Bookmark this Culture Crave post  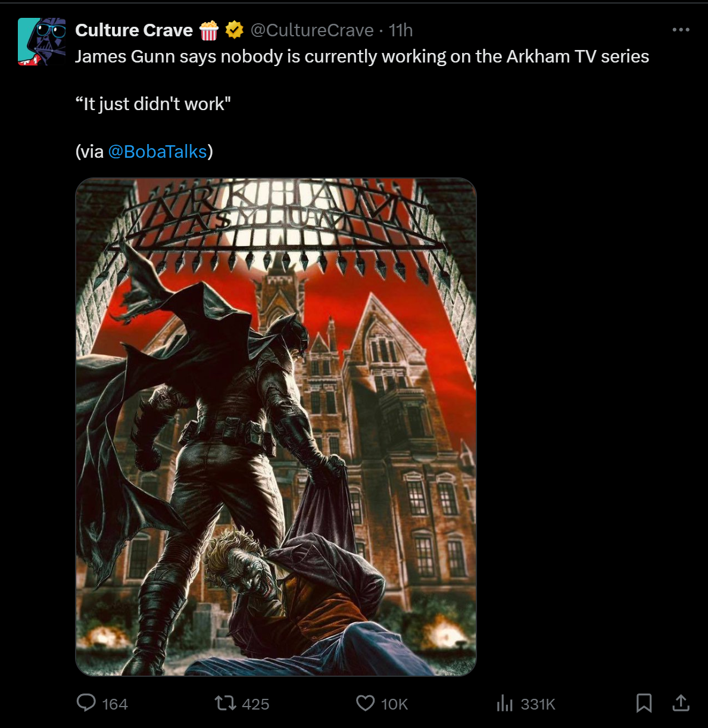[x=644, y=703]
